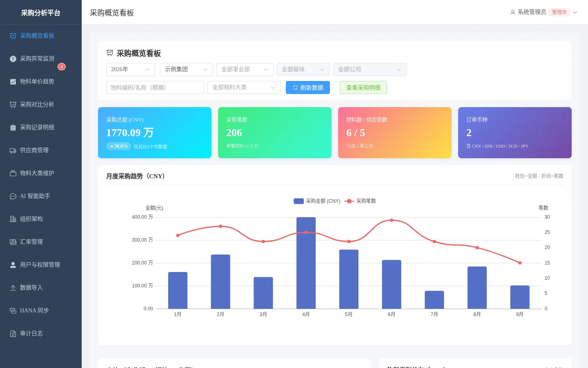Open the 2026年 year dropdown
Screen dimensions: 588x368
131,70
